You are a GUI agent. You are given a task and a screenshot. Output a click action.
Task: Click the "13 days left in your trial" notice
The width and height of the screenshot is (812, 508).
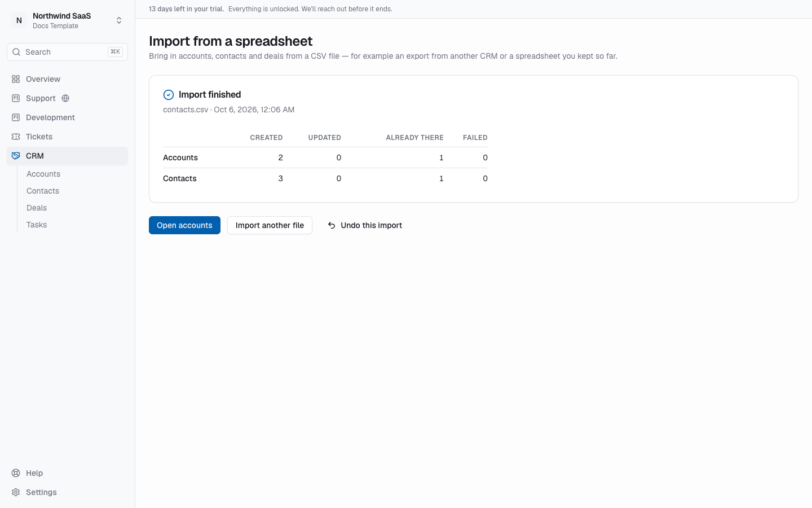coord(186,9)
